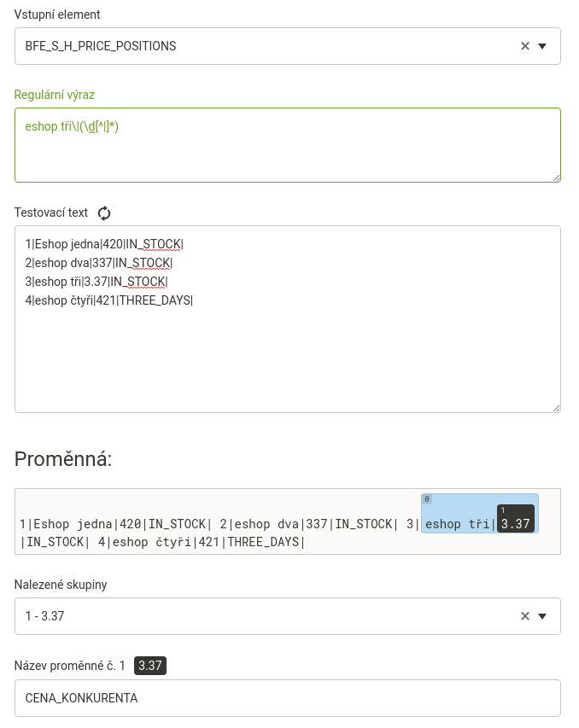Grab the Testovací text resize handle
Image resolution: width=579 pixels, height=728 pixels.
(556, 408)
